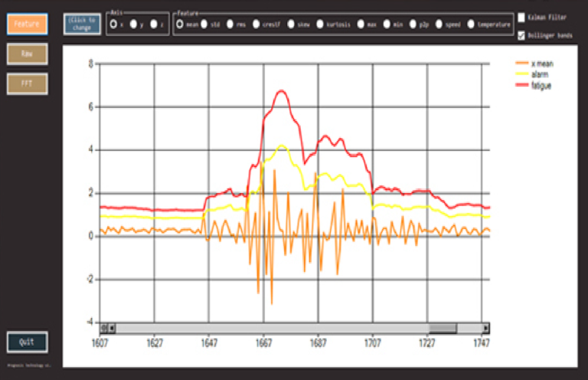
Task: Choose the rms feature option
Action: coord(230,25)
